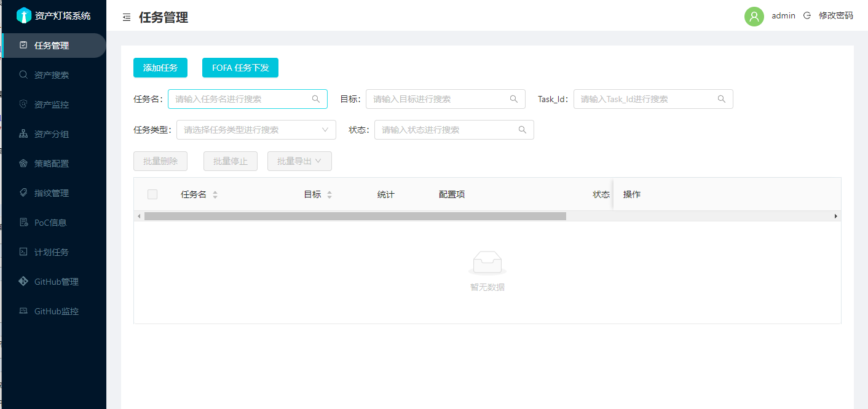Sort table by 目标 column arrows

pyautogui.click(x=329, y=194)
